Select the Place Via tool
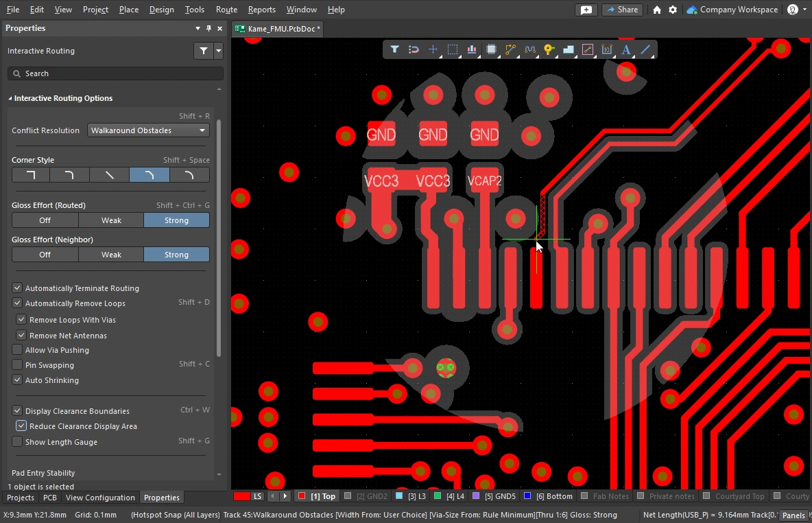This screenshot has width=812, height=523. pyautogui.click(x=549, y=49)
